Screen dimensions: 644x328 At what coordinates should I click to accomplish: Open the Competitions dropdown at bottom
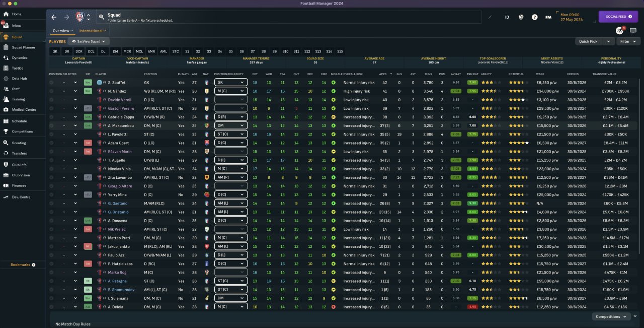coord(611,316)
